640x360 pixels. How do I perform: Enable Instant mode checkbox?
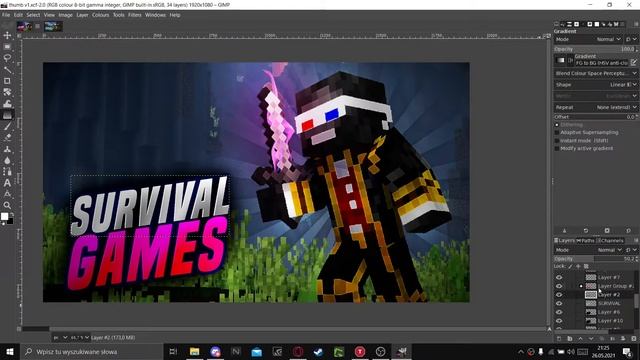[557, 140]
